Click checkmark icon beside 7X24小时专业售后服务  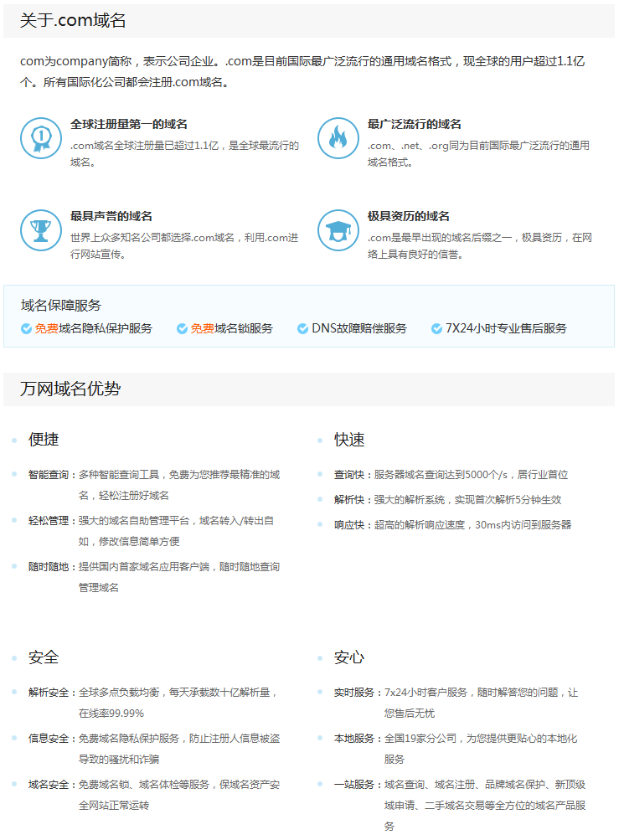(x=436, y=328)
